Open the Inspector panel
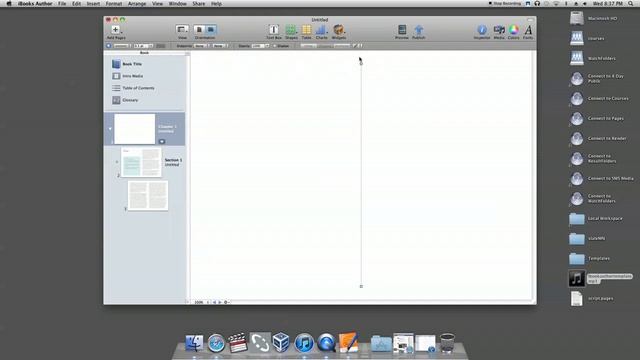 point(482,31)
